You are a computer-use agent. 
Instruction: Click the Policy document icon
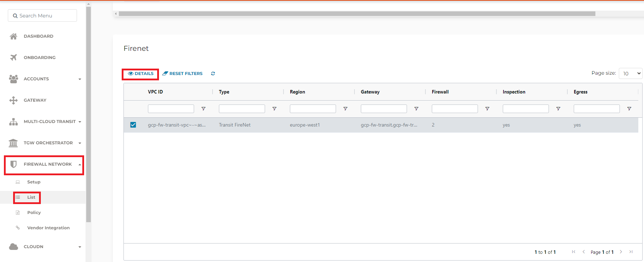pyautogui.click(x=18, y=213)
